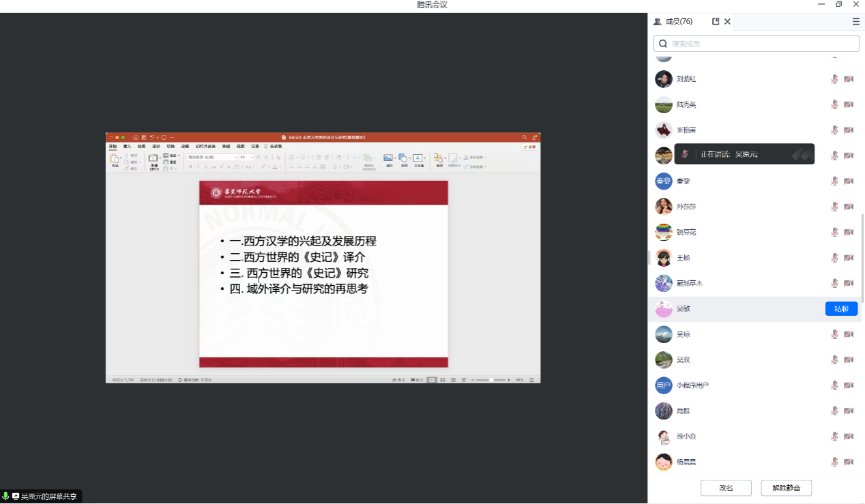The height and width of the screenshot is (504, 865).
Task: Click 刘紫红's muted microphone icon
Action: click(x=834, y=79)
